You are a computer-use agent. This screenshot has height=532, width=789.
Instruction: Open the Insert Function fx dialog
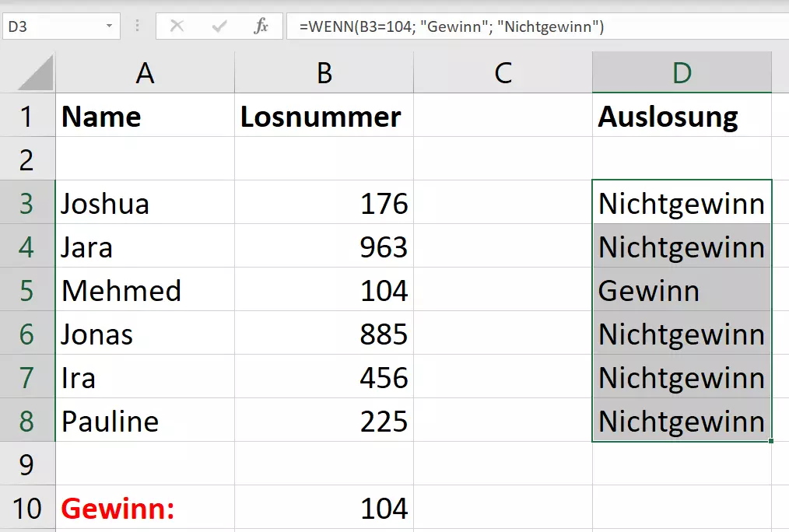pyautogui.click(x=261, y=26)
